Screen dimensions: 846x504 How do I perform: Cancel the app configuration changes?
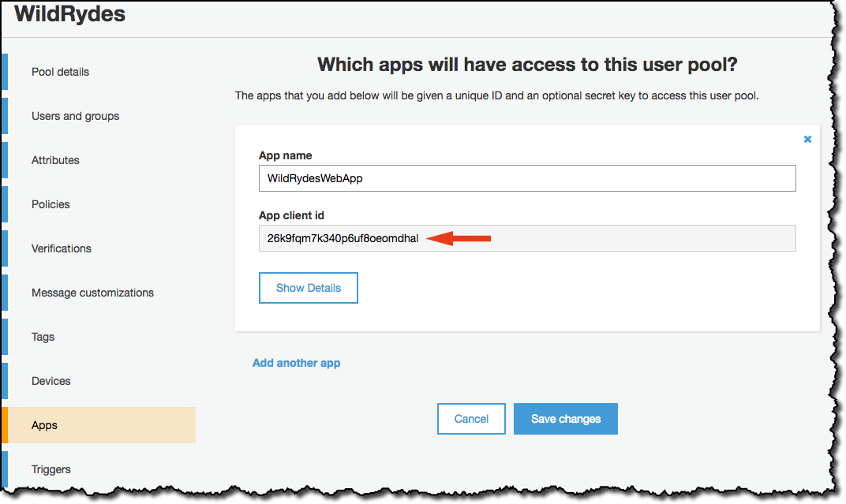coord(471,419)
